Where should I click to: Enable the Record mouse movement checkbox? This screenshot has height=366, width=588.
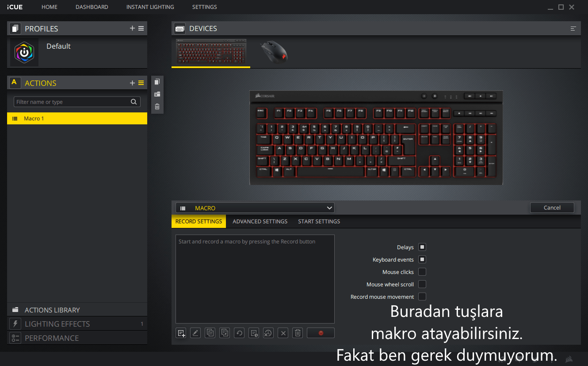(422, 297)
